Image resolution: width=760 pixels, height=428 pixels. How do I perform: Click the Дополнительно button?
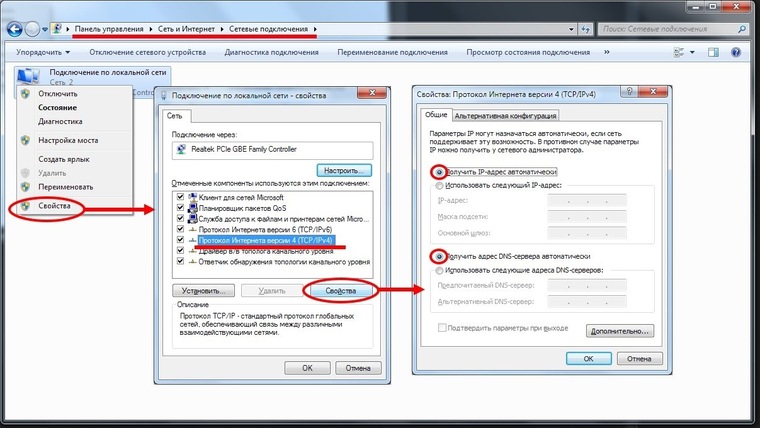(621, 329)
